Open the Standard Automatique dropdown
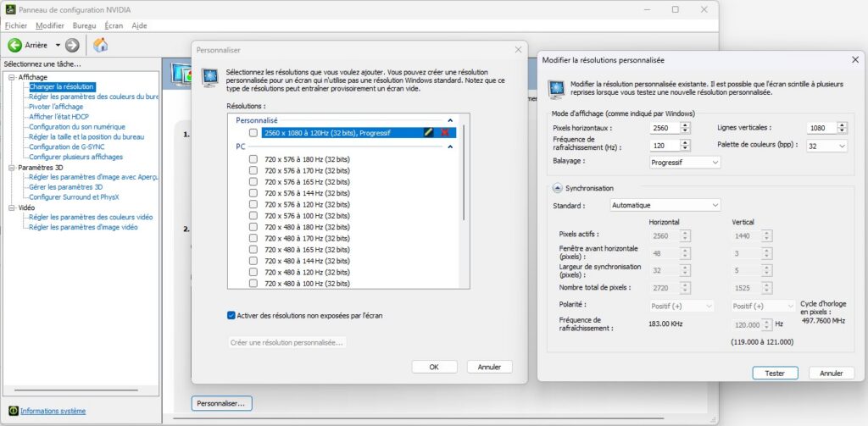 click(665, 205)
